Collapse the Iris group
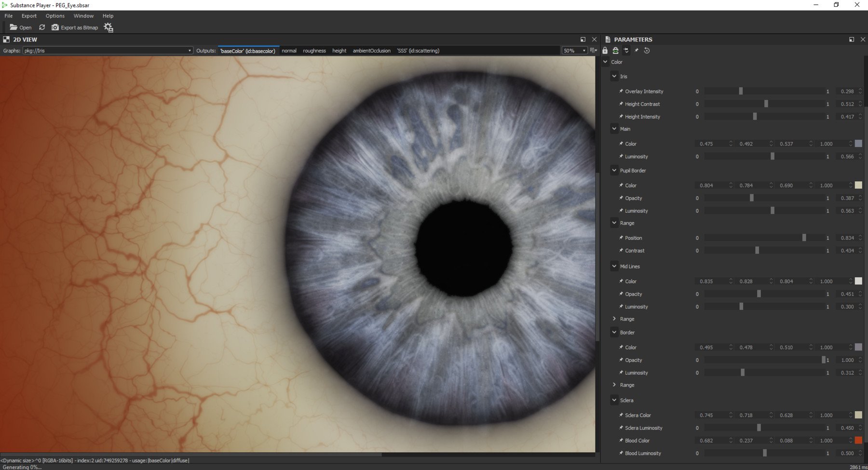 coord(614,76)
